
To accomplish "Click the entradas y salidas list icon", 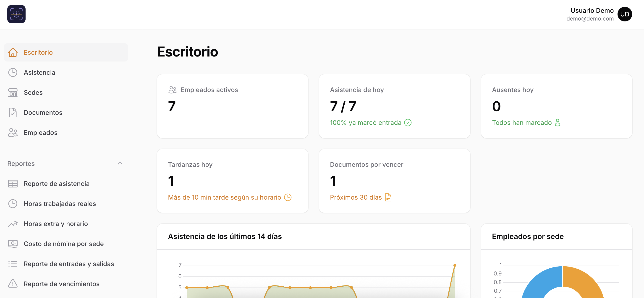I will pyautogui.click(x=13, y=264).
